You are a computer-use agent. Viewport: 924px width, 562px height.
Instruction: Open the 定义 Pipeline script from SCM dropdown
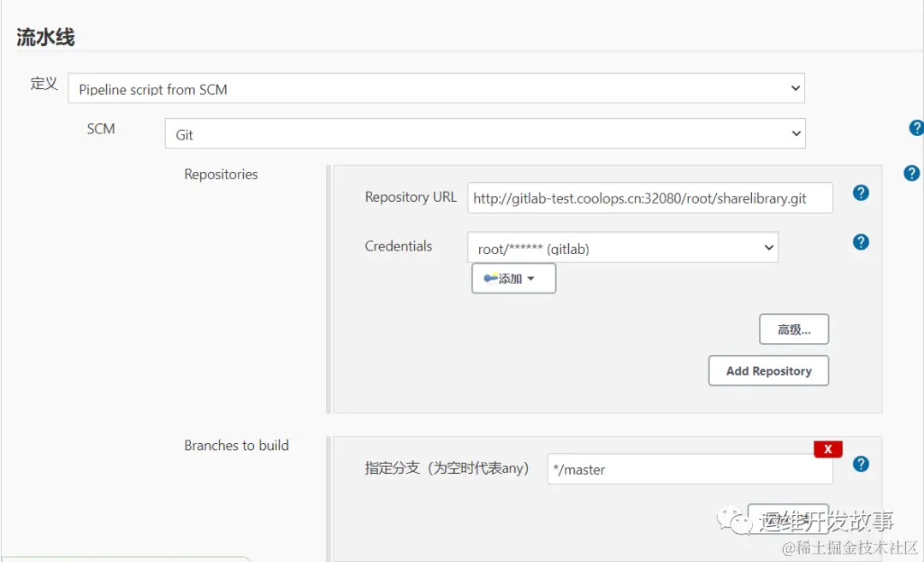coord(436,88)
